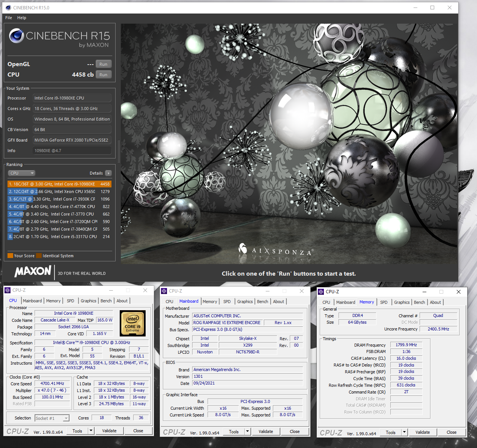
Task: Switch to the About tab in the first CPU-Z window
Action: (x=122, y=301)
